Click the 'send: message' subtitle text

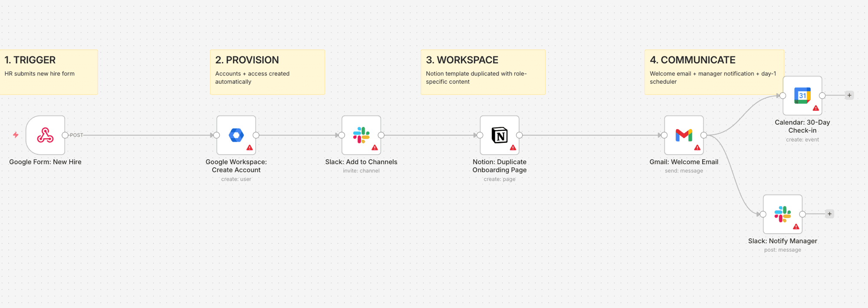(684, 171)
